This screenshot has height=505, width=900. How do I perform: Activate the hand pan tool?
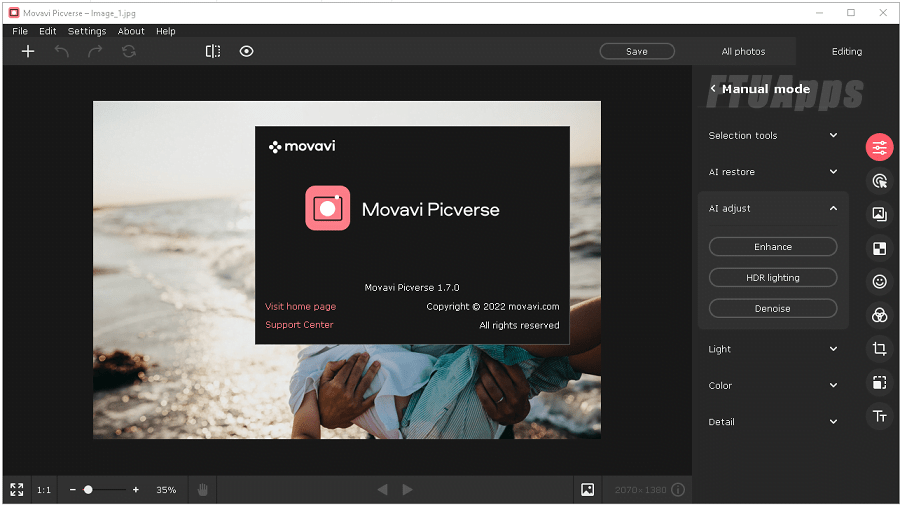tap(203, 490)
